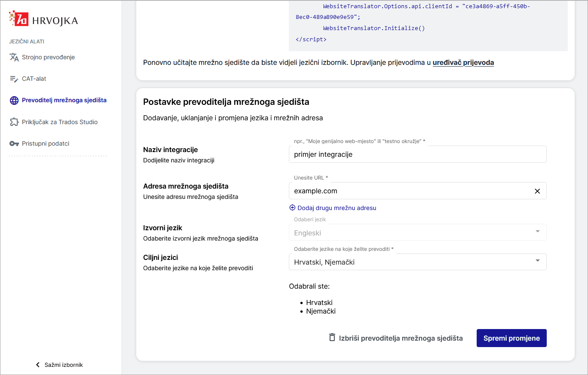Click the key icon for Pristupni podatci
Viewport: 588px width, 375px height.
click(x=14, y=143)
